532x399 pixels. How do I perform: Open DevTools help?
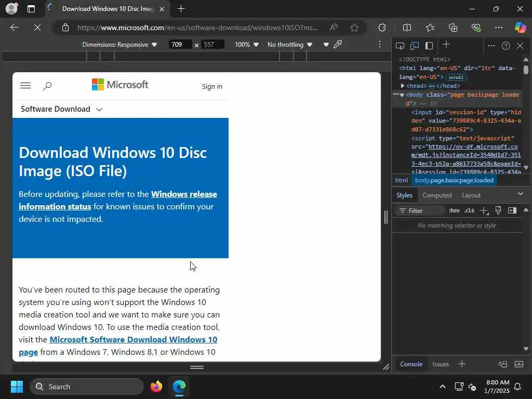[x=506, y=46]
